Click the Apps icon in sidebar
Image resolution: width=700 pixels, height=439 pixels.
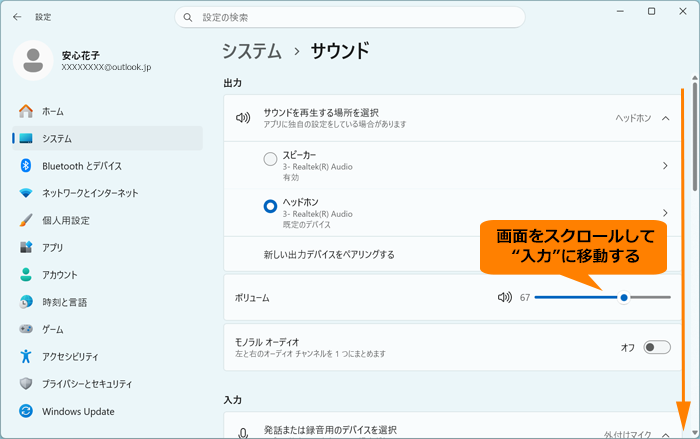click(x=26, y=247)
